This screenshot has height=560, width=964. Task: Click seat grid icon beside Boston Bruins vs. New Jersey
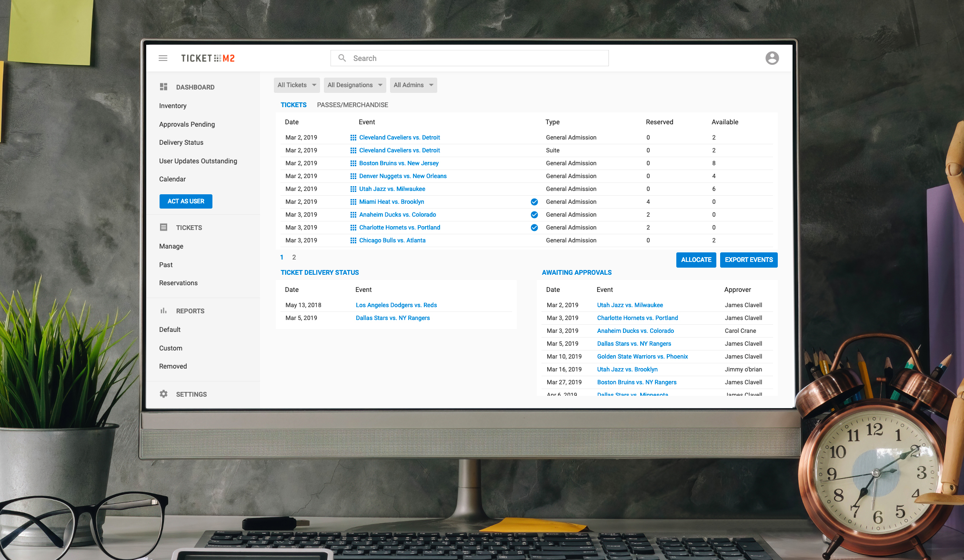[x=353, y=163]
